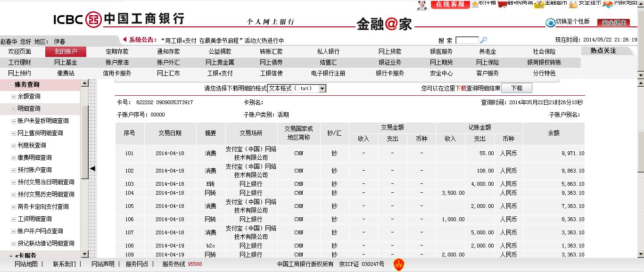Viewport: 644px width, 272px height.
Task: Open 网上售货明细查询 in sidebar
Action: [x=40, y=133]
